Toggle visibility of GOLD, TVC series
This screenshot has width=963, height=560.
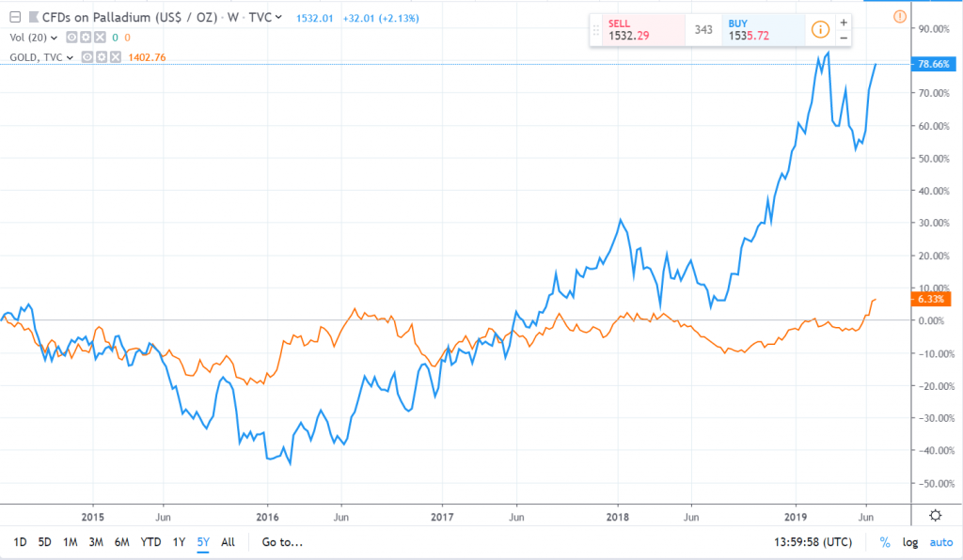point(87,56)
